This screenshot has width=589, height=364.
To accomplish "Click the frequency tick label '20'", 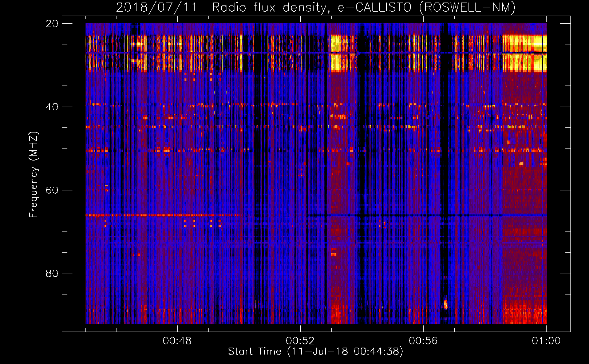I will [x=52, y=24].
